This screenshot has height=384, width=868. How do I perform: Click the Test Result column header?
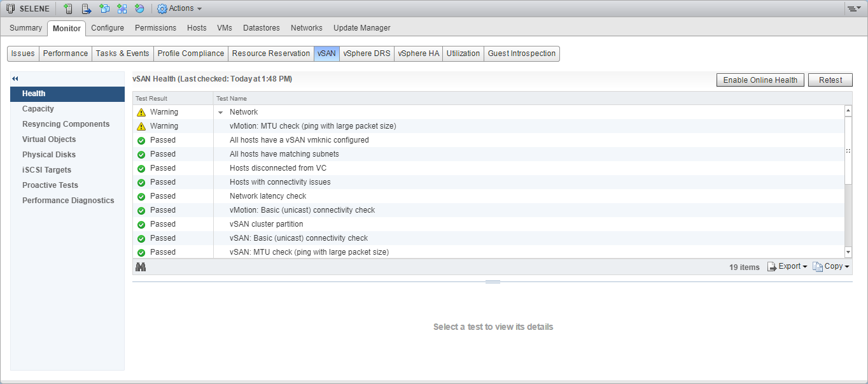point(151,99)
